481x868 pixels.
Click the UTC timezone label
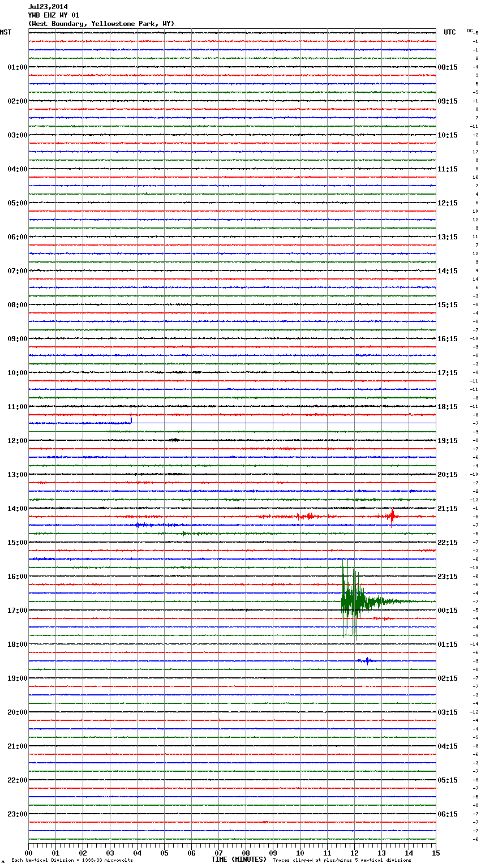(450, 32)
